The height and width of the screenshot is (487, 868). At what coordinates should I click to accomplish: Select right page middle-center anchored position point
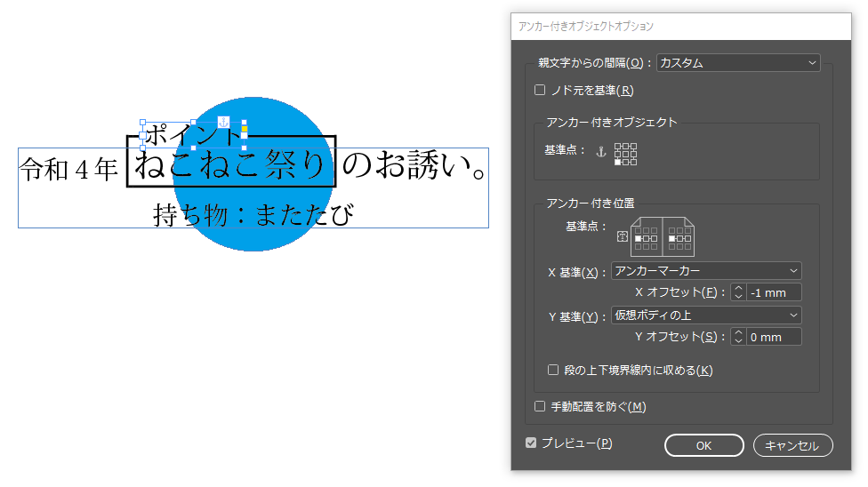679,238
